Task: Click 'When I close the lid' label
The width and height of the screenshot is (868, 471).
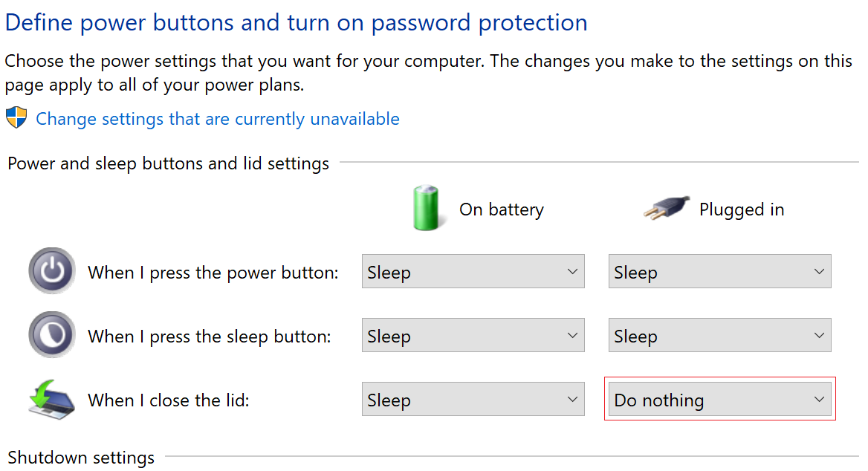Action: click(x=168, y=400)
